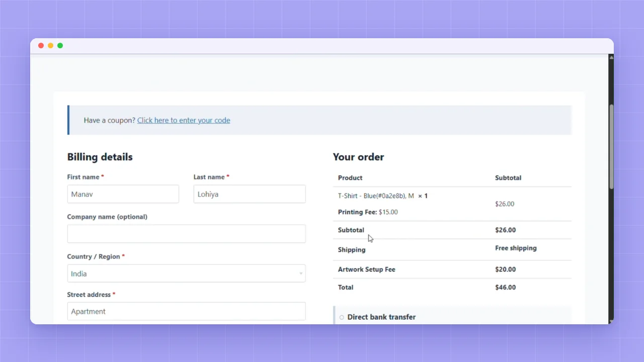644x362 pixels.
Task: Click the page vertical scrollbar
Action: (611, 146)
